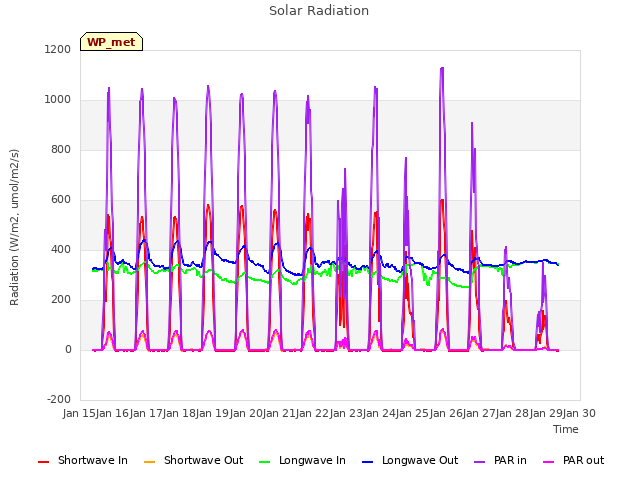Click the 0 y-axis tick label

tap(68, 349)
